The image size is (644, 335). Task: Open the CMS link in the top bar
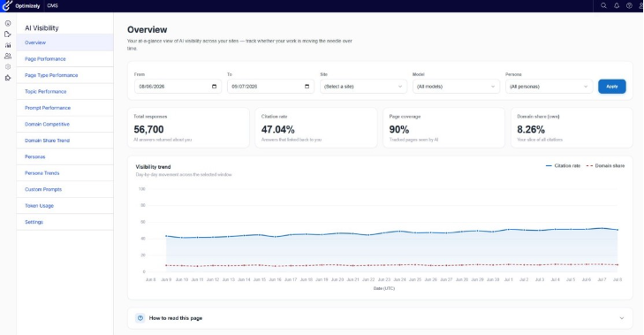click(x=53, y=6)
